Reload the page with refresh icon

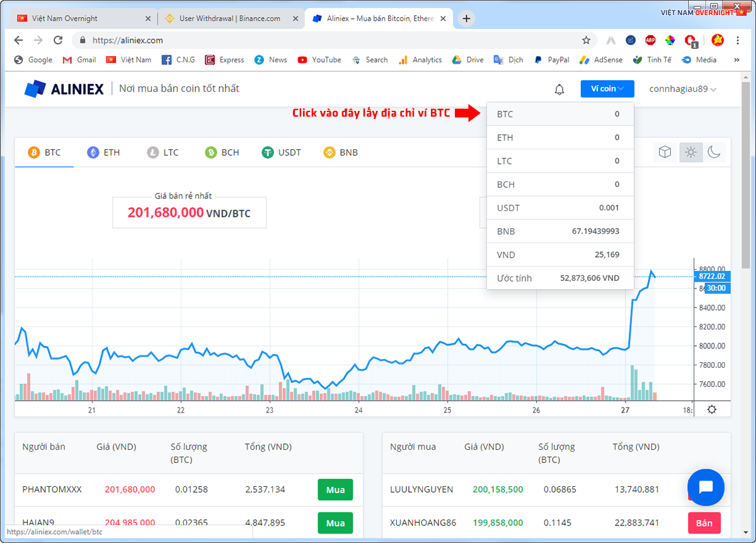point(58,40)
